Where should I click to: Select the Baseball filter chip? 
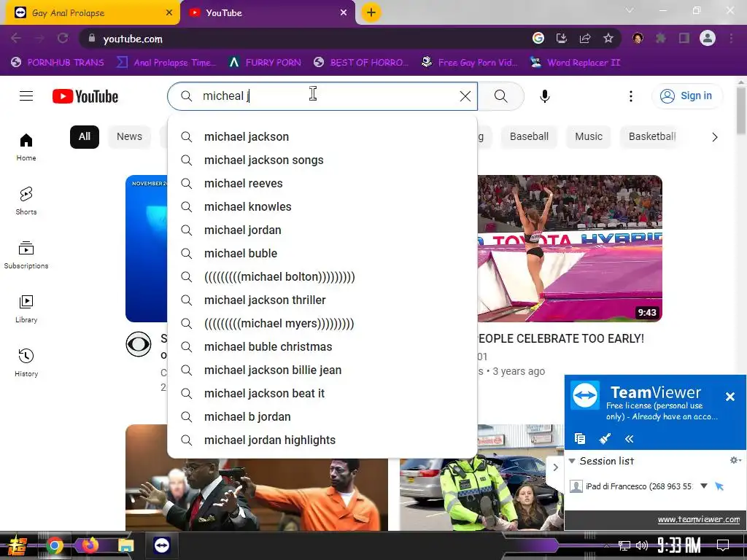[x=529, y=136]
